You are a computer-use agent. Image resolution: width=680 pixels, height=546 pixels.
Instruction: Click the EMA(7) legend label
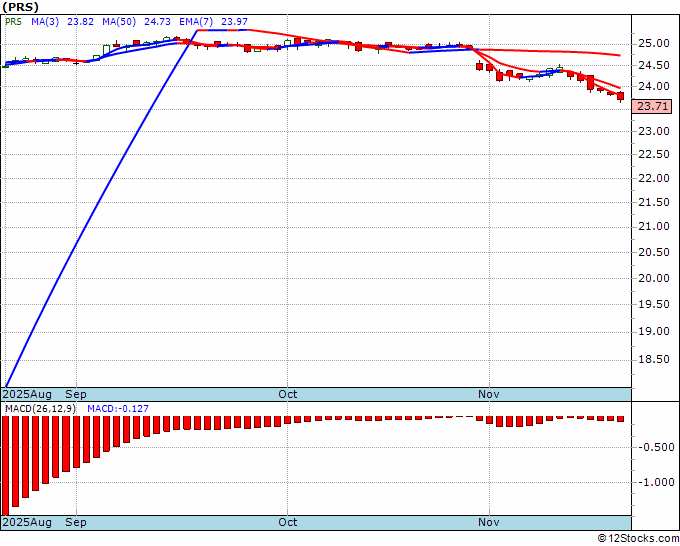pyautogui.click(x=196, y=22)
